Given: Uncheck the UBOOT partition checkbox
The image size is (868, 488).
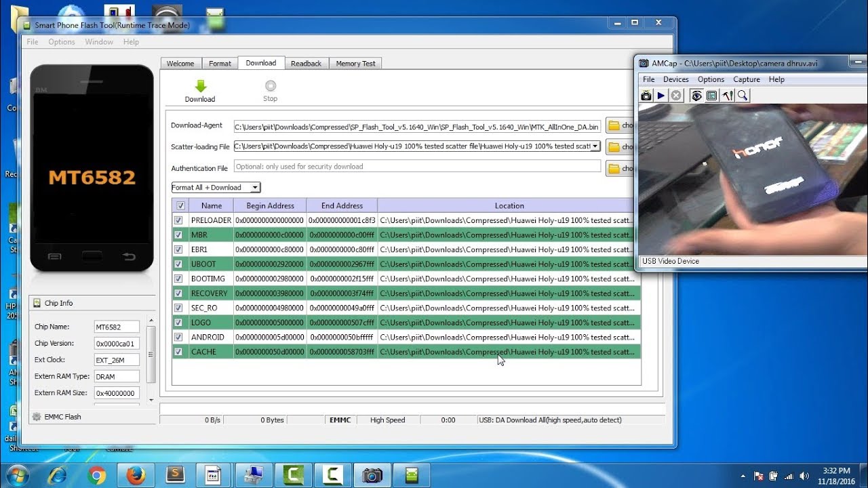Looking at the screenshot, I should tap(178, 264).
